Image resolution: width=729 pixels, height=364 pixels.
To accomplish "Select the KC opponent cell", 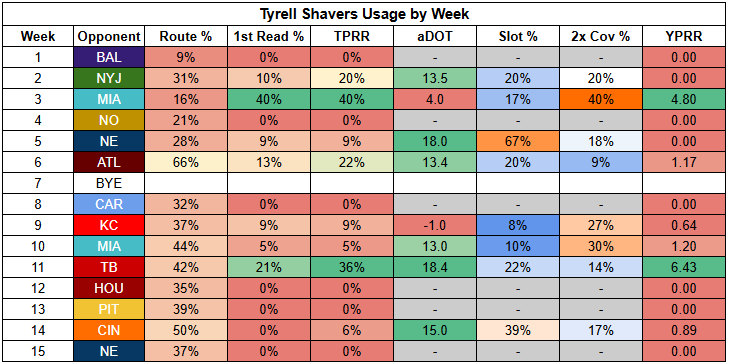I will point(109,225).
